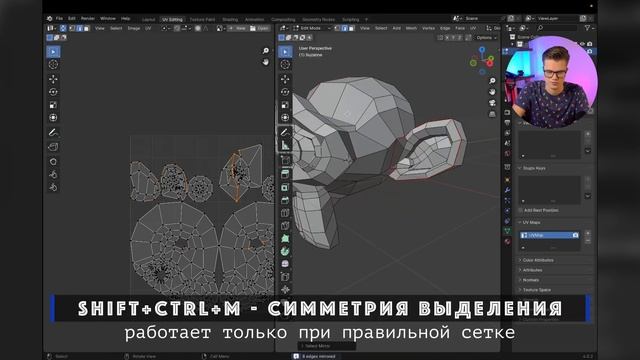
Task: Toggle UV sync selection in UV editor header
Action: click(63, 28)
